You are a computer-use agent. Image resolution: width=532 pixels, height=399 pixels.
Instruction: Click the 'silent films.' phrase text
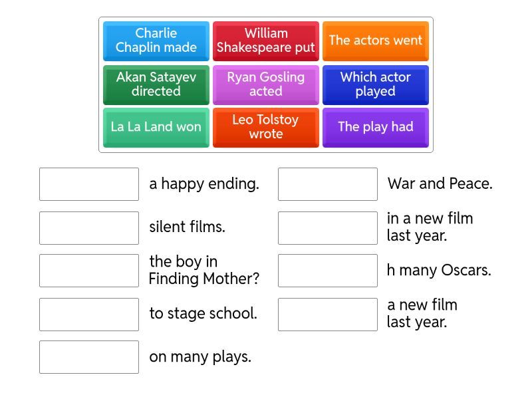(188, 227)
